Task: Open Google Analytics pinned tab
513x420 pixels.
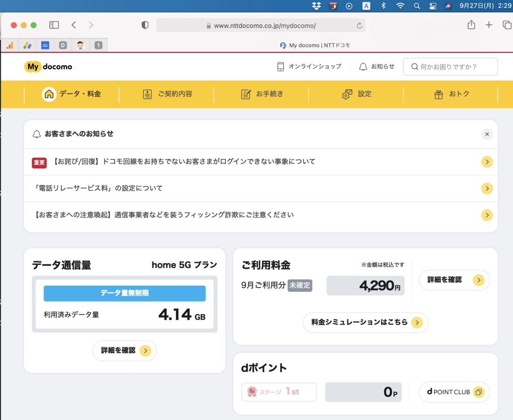Action: (9, 45)
